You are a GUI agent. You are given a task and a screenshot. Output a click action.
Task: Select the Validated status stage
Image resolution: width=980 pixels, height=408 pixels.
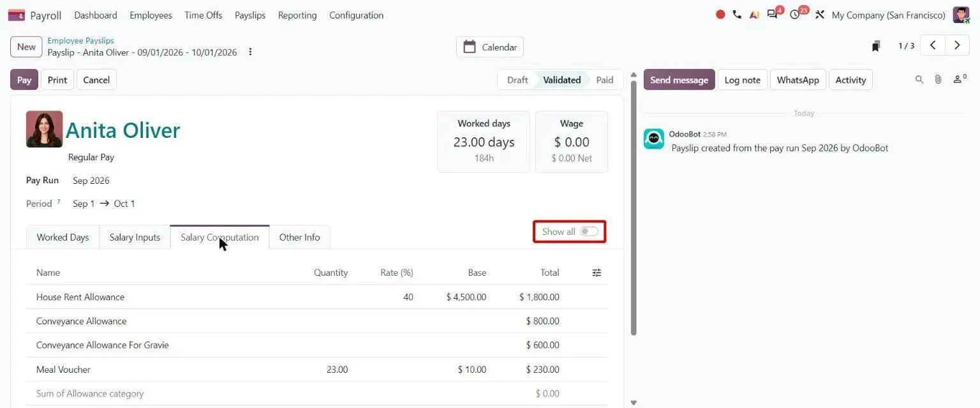[561, 80]
